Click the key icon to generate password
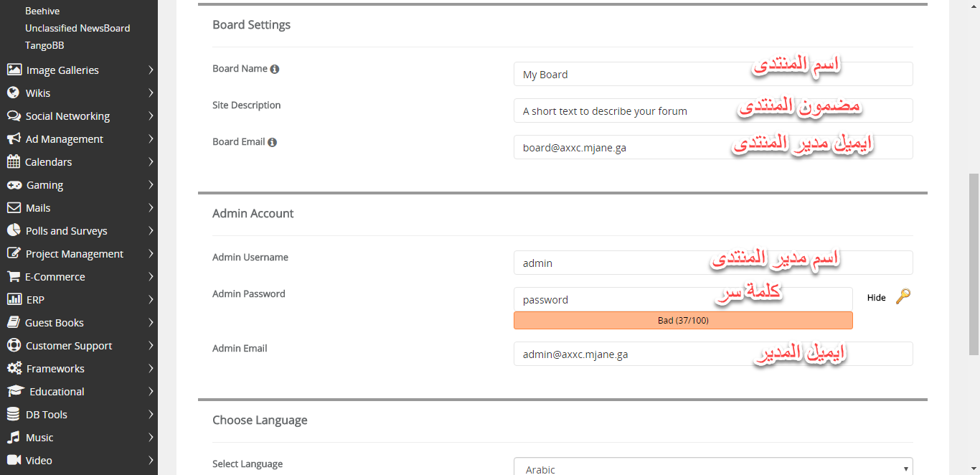The width and height of the screenshot is (980, 475). pos(903,296)
